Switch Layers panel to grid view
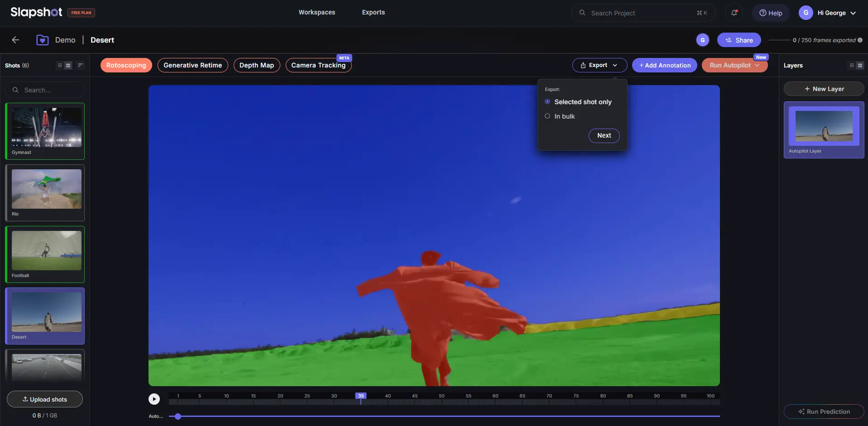The height and width of the screenshot is (426, 868). (x=860, y=65)
